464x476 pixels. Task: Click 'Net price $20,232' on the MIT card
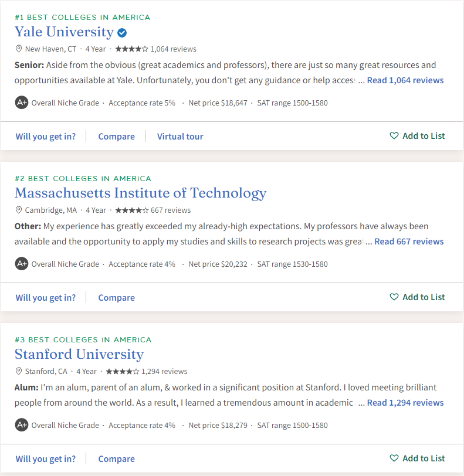218,264
